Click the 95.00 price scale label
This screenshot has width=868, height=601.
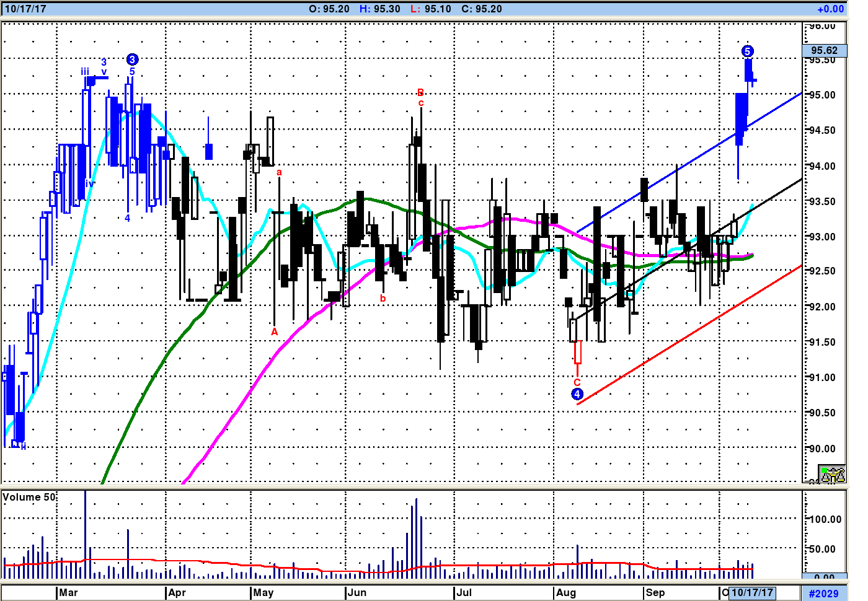822,95
